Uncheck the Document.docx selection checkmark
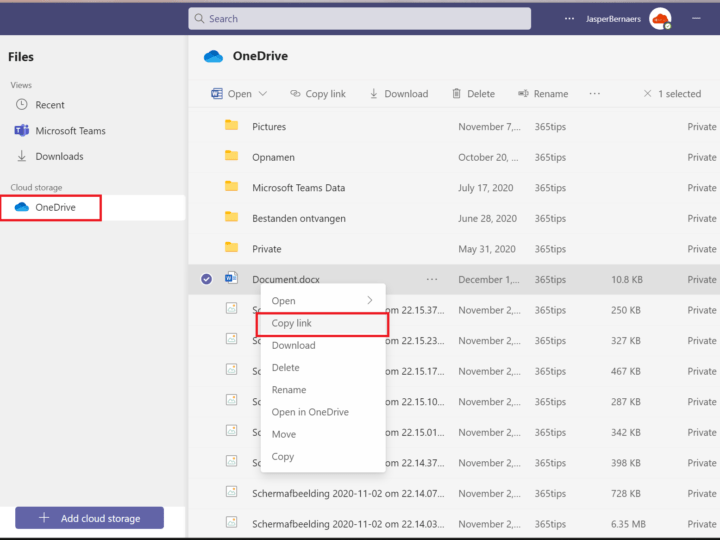 207,279
